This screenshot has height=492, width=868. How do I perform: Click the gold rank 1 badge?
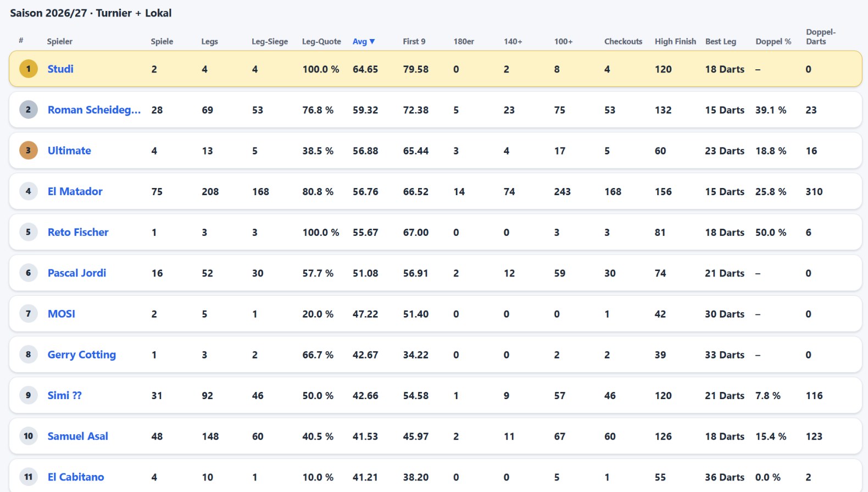(x=29, y=69)
